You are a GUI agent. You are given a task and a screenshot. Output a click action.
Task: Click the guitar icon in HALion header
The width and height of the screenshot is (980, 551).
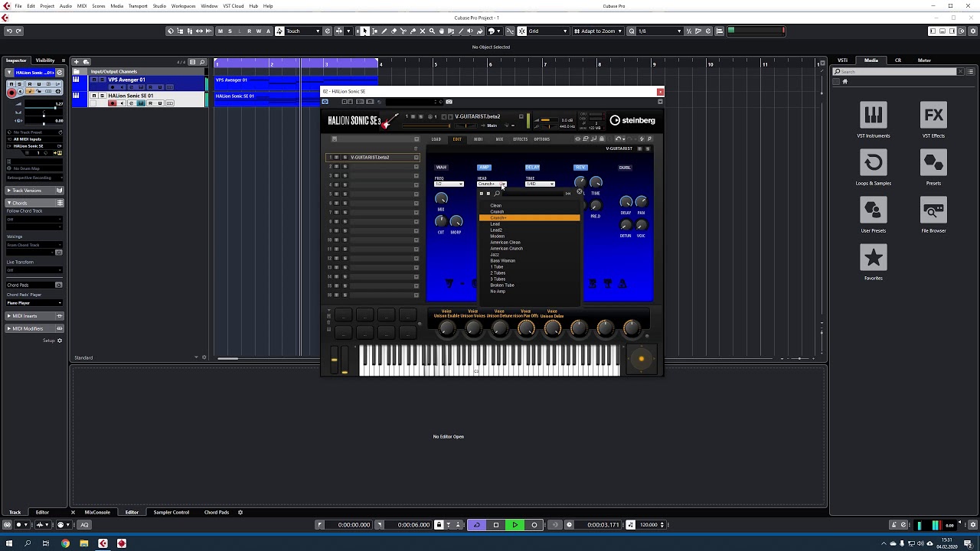(x=390, y=121)
